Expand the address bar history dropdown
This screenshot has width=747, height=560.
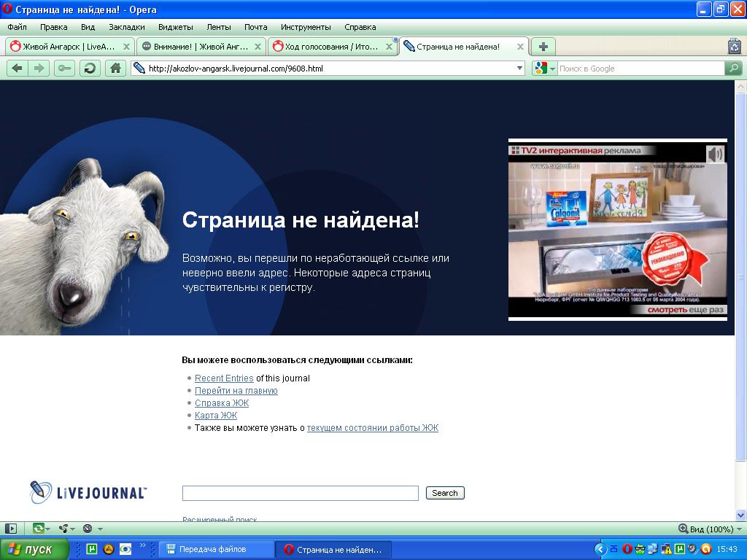(x=519, y=69)
